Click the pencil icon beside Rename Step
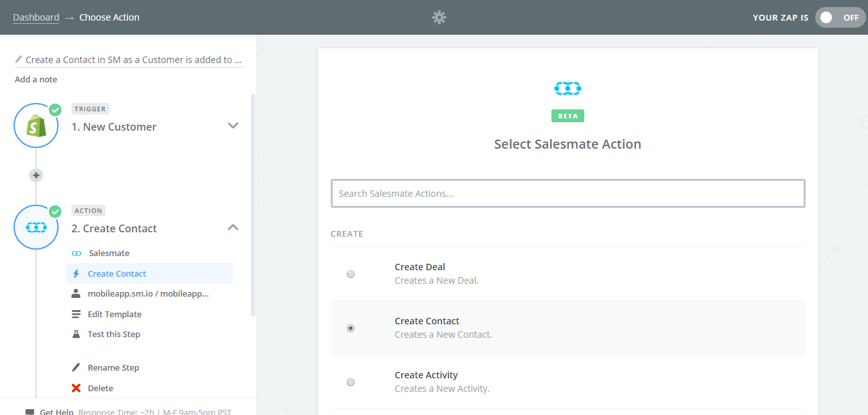Image resolution: width=868 pixels, height=415 pixels. [x=76, y=367]
